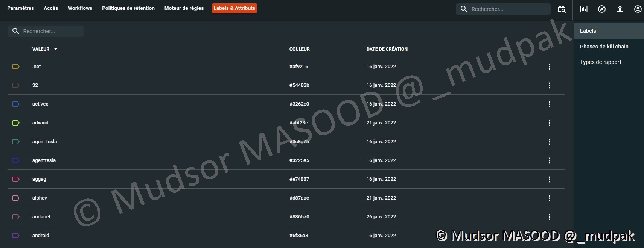Viewport: 644px width, 248px height.
Task: Open the user profile icon
Action: point(638,9)
